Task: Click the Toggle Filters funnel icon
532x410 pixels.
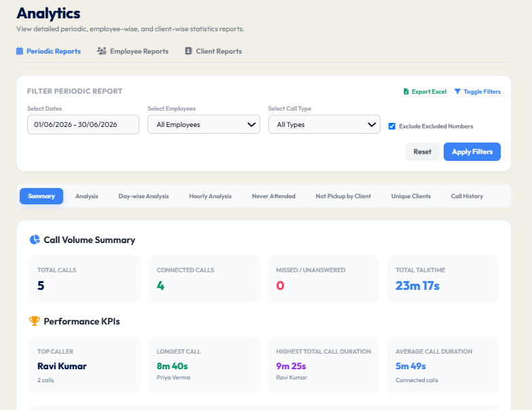Action: point(457,92)
